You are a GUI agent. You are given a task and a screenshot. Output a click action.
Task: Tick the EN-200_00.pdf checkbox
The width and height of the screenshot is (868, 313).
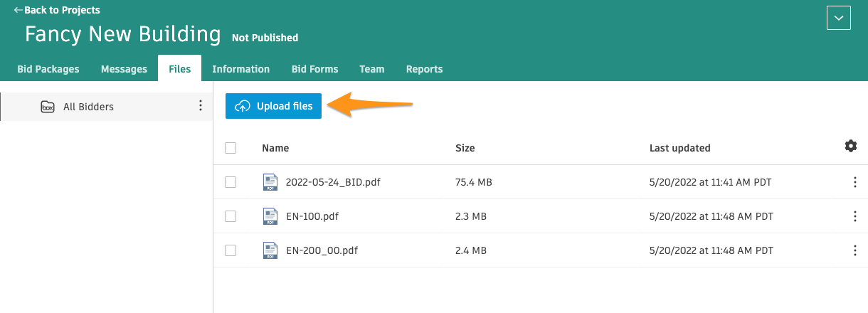click(231, 250)
